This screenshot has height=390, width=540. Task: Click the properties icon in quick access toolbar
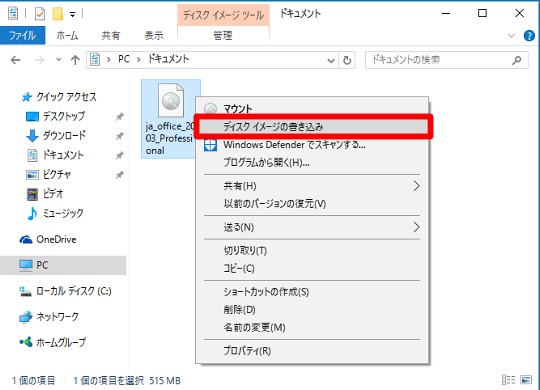click(40, 14)
